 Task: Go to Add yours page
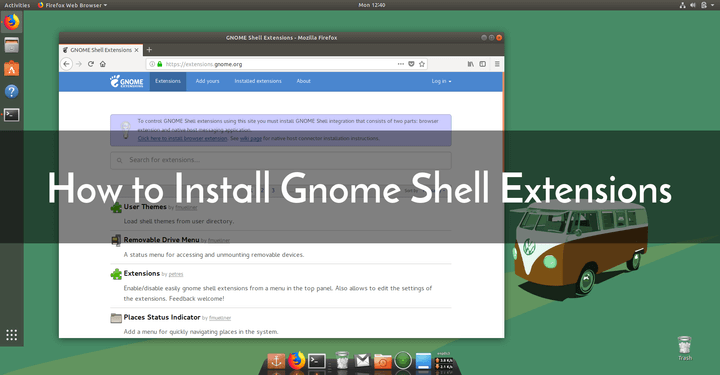click(x=208, y=81)
